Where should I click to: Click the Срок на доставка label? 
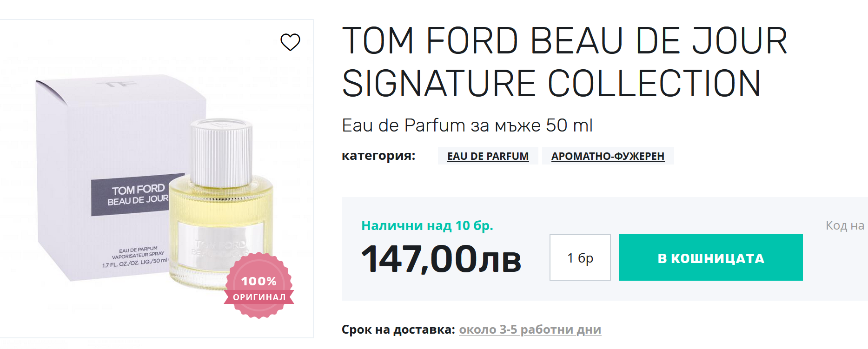click(x=398, y=329)
